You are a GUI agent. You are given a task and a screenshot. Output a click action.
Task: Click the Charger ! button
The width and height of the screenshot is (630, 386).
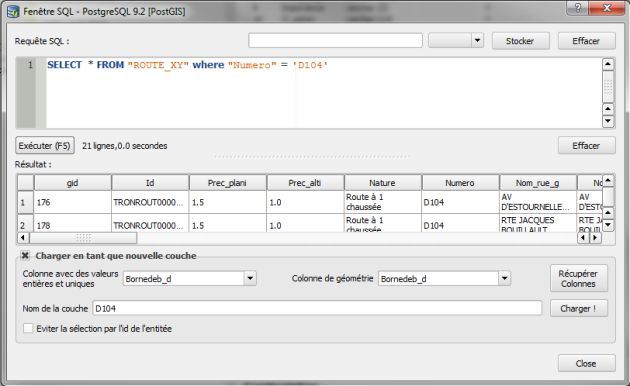tap(579, 308)
